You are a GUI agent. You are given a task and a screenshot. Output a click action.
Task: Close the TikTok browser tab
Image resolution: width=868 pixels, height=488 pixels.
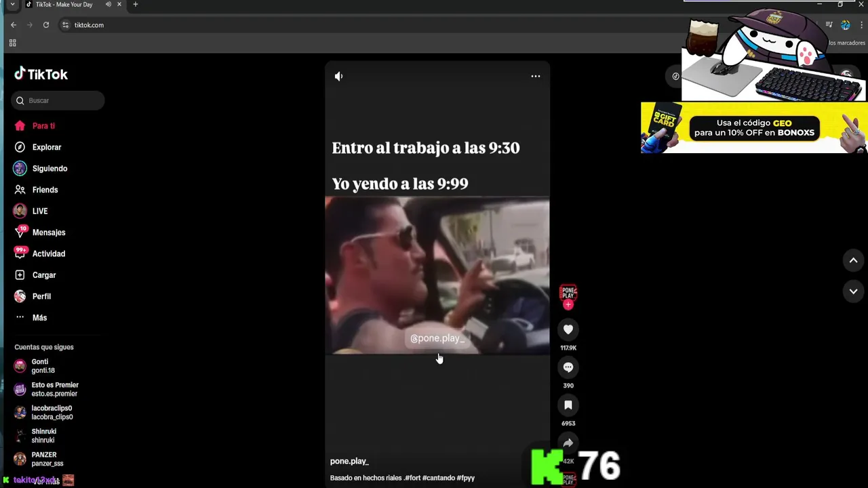(x=119, y=5)
